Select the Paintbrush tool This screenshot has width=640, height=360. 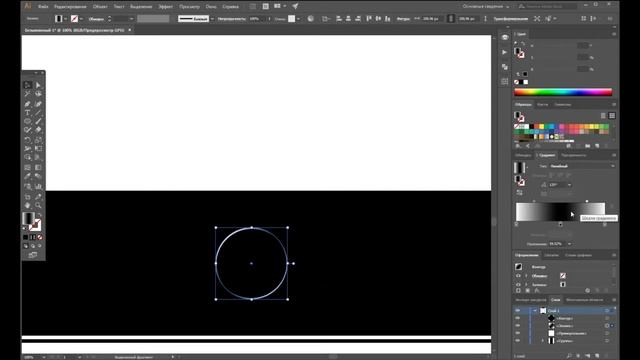click(x=38, y=121)
